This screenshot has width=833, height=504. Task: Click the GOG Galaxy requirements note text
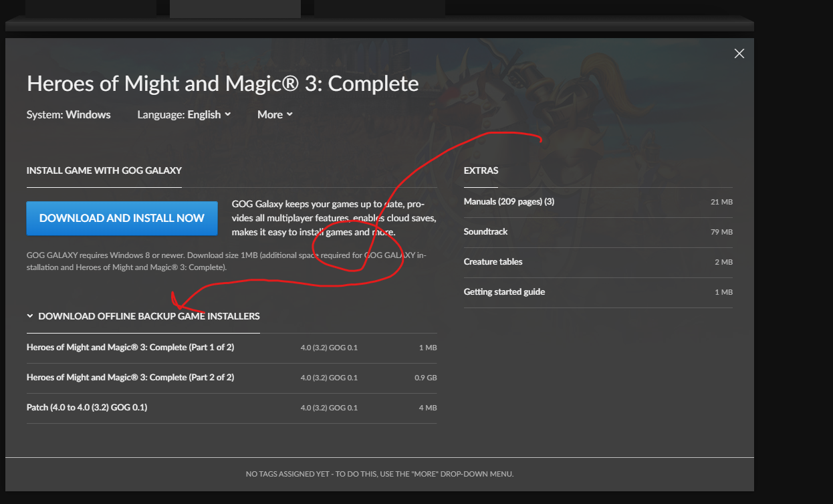226,261
